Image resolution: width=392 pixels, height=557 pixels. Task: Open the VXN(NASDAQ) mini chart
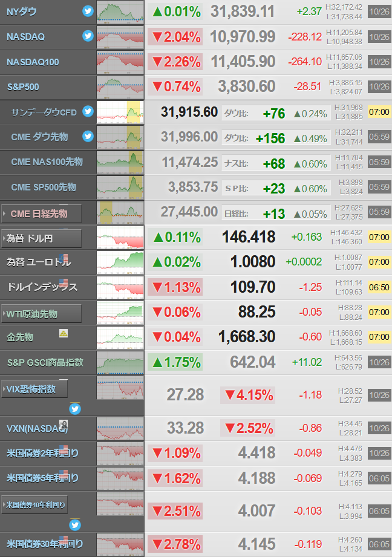coord(120,429)
